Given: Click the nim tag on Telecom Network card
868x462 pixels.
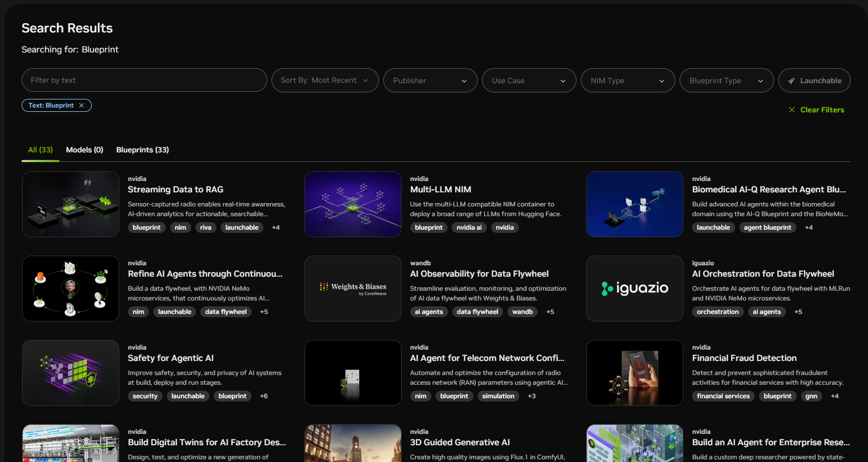Looking at the screenshot, I should point(421,396).
